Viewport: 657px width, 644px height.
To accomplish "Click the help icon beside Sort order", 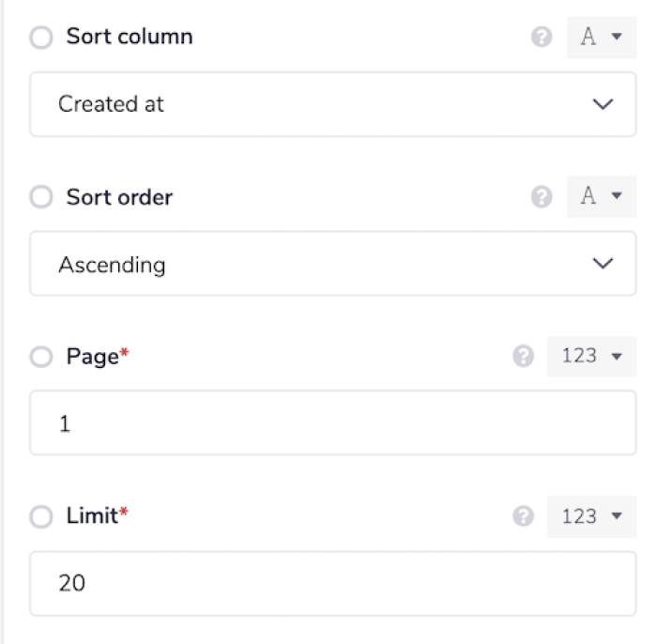I will (x=542, y=197).
